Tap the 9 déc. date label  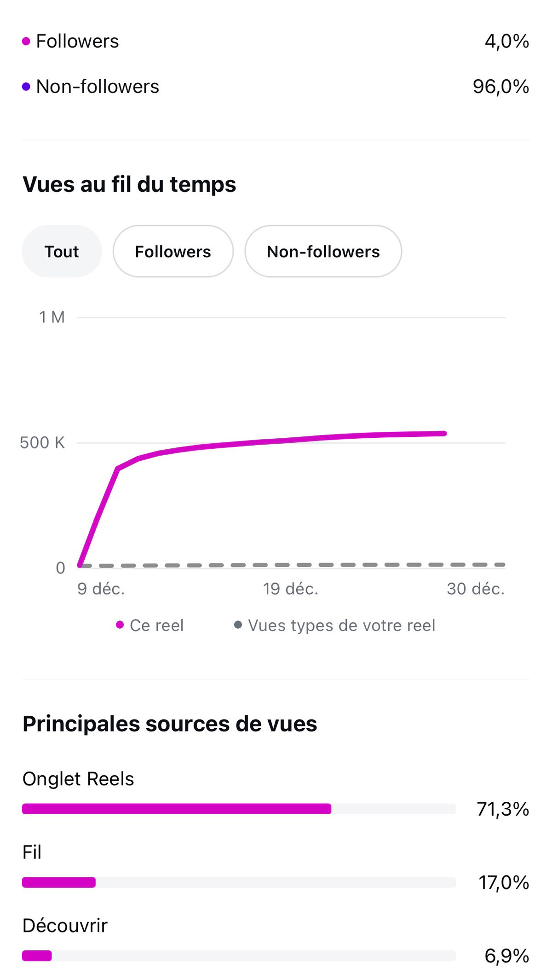coord(101,589)
